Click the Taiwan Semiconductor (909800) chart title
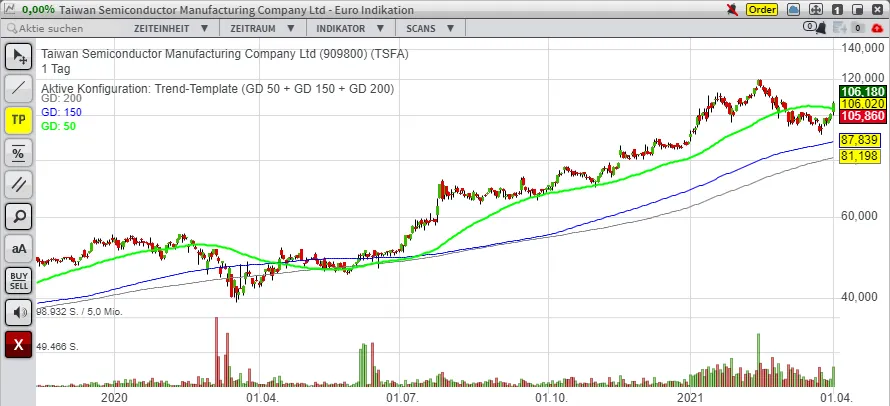 click(x=225, y=54)
